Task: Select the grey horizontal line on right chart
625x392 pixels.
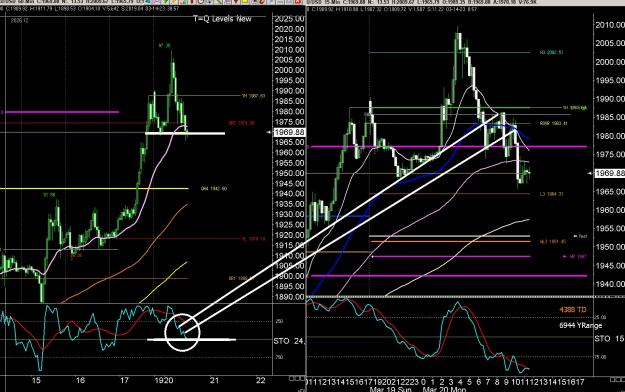Action: 450,236
